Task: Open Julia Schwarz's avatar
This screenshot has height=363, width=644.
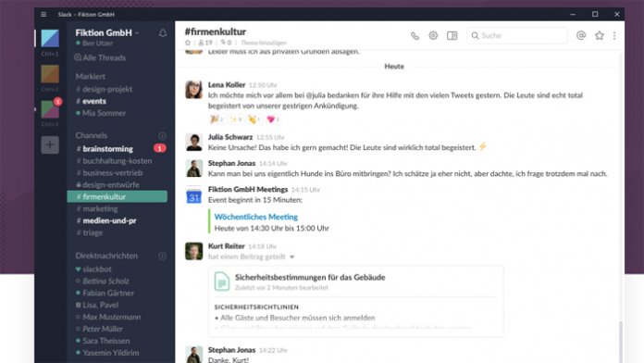Action: pos(194,142)
